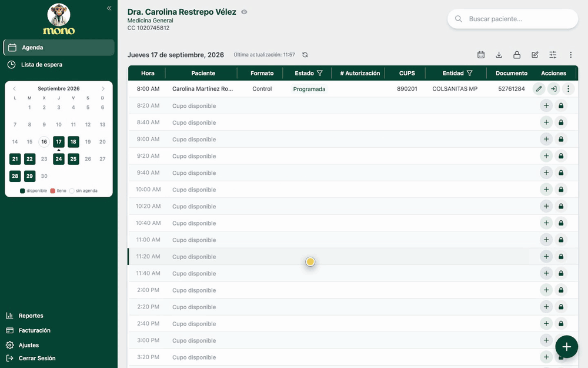
Task: Click patient name Carolina Martínez Ro...
Action: (x=202, y=89)
